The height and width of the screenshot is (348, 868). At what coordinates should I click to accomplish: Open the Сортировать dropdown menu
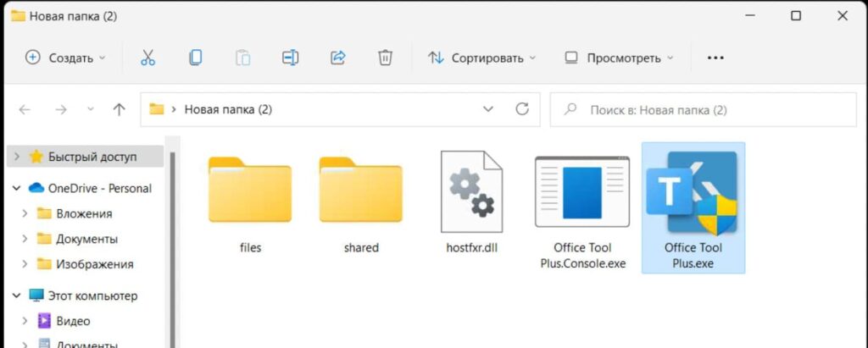(x=481, y=58)
